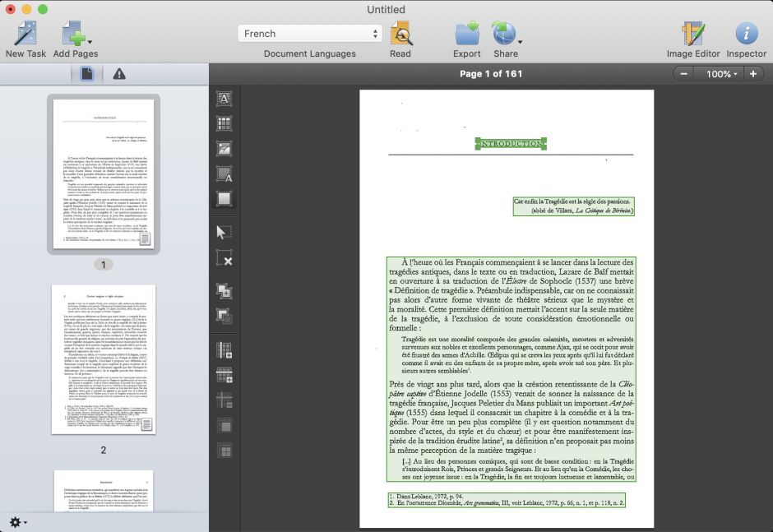Viewport: 773px width, 532px height.
Task: Open the gear actions menu in sidebar
Action: tap(17, 522)
